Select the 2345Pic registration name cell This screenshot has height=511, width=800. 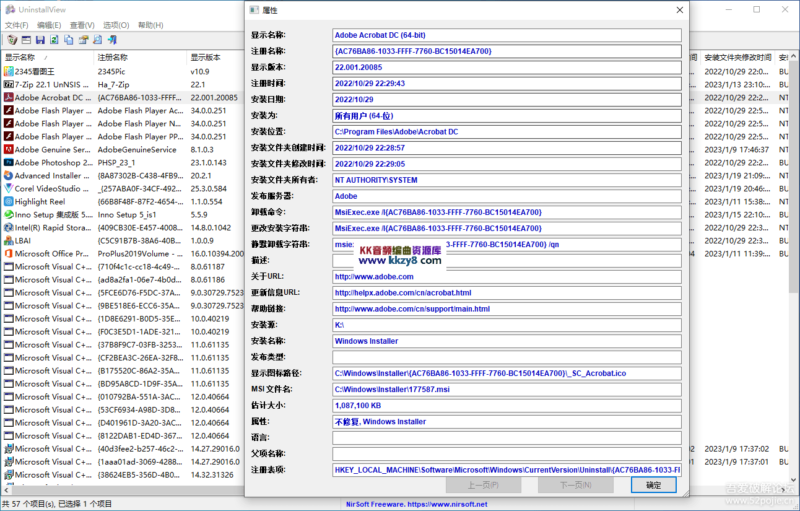(111, 71)
